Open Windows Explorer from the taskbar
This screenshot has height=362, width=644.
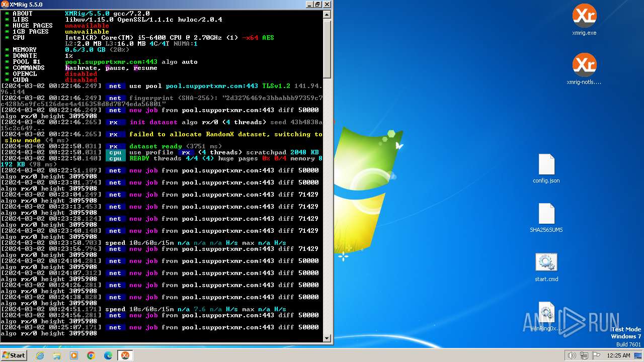[x=57, y=355]
